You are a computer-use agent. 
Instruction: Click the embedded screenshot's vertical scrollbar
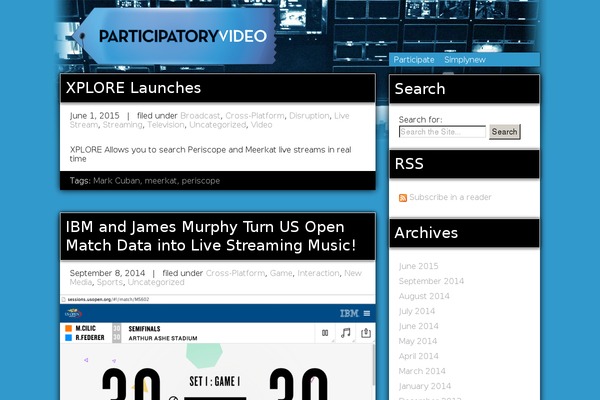(373, 366)
